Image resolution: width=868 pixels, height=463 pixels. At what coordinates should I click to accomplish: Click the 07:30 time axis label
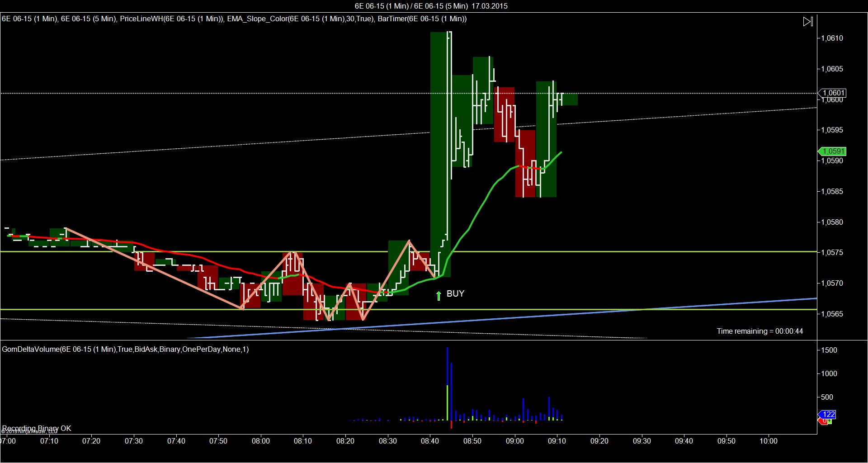click(134, 441)
